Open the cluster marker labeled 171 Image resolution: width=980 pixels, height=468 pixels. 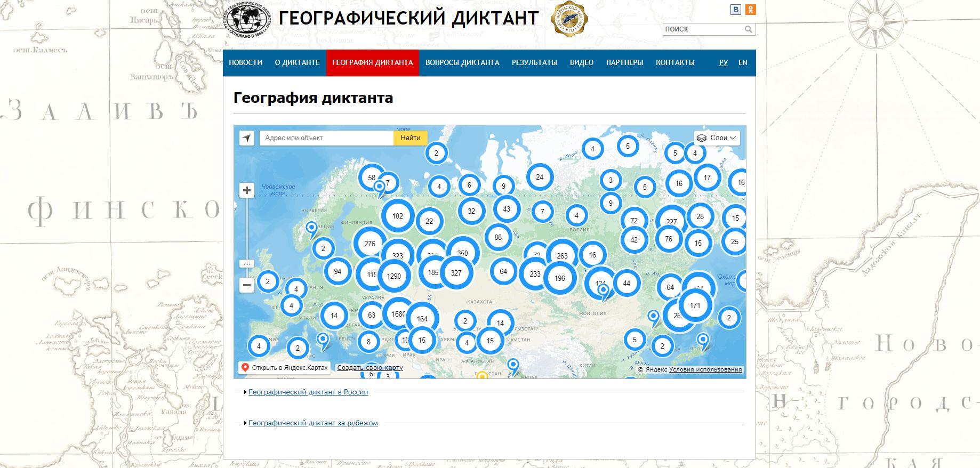click(x=695, y=305)
